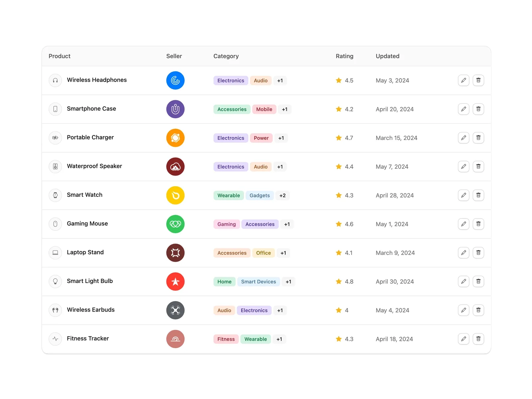Click trash icon for Smartphone Case
Image resolution: width=532 pixels, height=399 pixels.
(478, 109)
